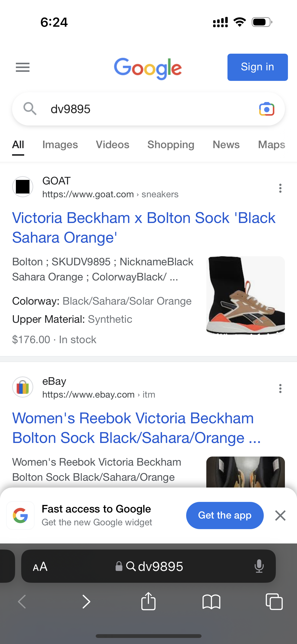
Task: Tap the search magnifier icon
Action: tap(30, 109)
